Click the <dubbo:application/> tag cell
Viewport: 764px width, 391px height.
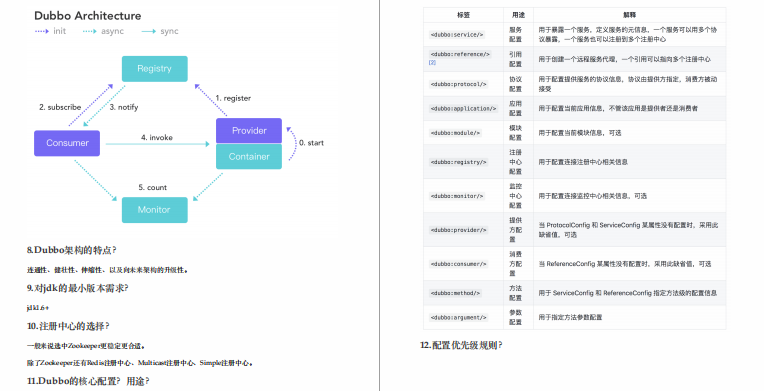click(463, 108)
